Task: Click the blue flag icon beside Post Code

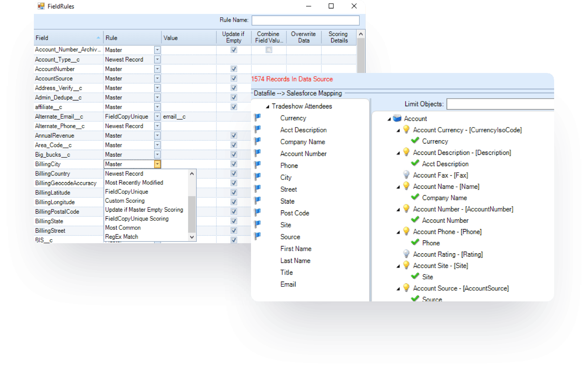Action: pos(258,212)
